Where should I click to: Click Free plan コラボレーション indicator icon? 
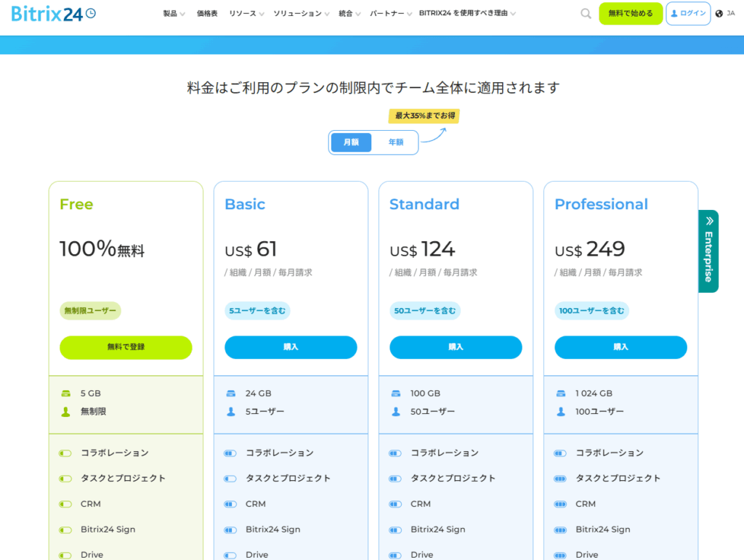coord(65,453)
